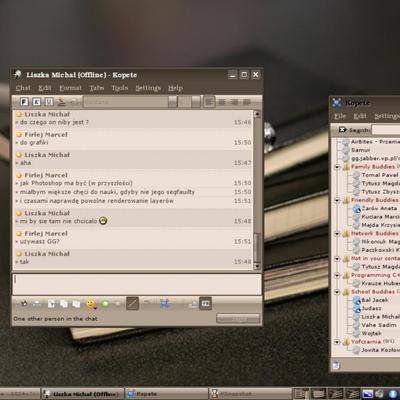Click the Send button in chat window
The width and height of the screenshot is (400, 400).
[238, 319]
